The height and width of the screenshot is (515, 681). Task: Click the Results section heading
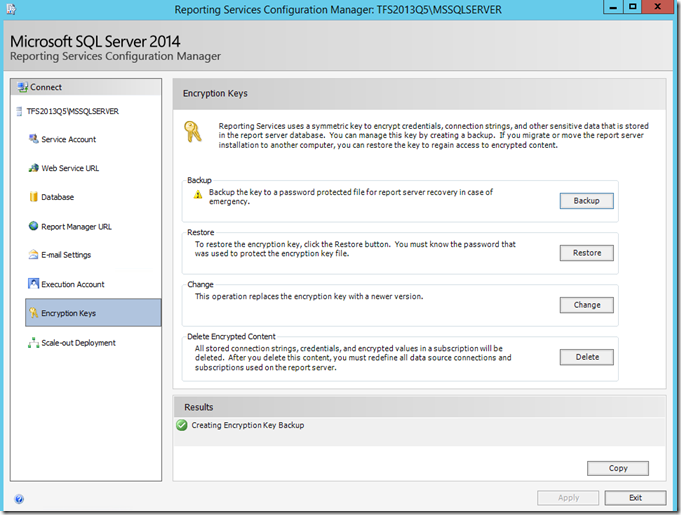click(x=198, y=407)
